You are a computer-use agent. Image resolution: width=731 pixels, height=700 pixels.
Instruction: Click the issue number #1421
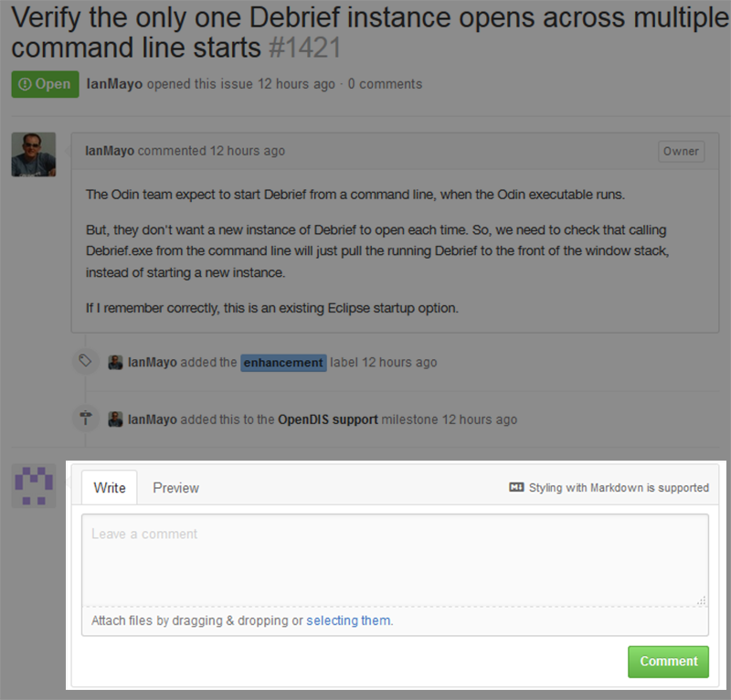point(305,48)
